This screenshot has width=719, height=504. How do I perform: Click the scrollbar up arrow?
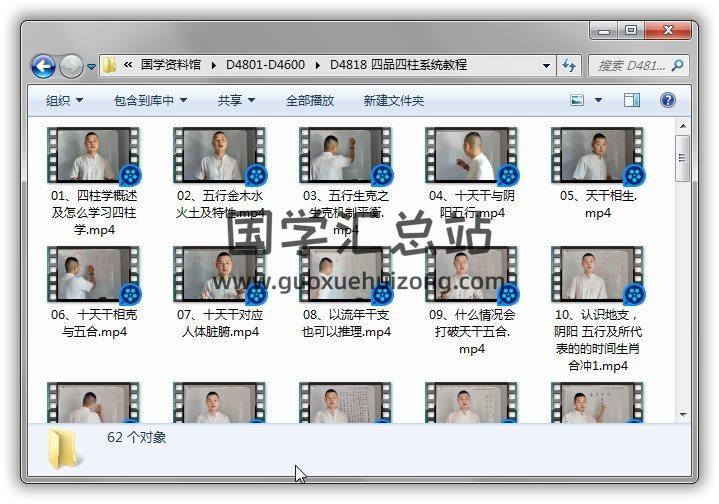pos(683,126)
